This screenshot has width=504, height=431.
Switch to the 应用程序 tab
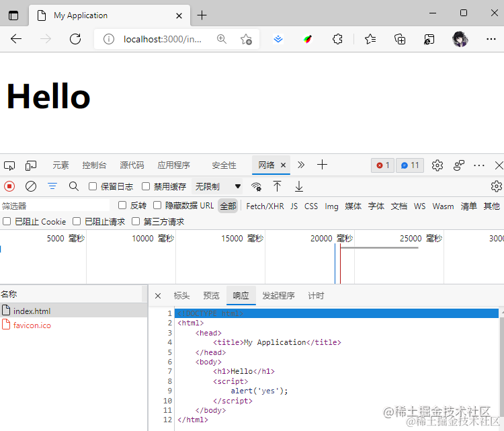tap(173, 165)
